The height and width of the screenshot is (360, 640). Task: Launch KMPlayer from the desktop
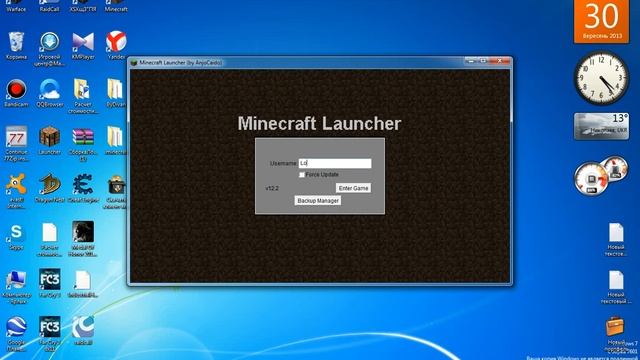pos(83,42)
